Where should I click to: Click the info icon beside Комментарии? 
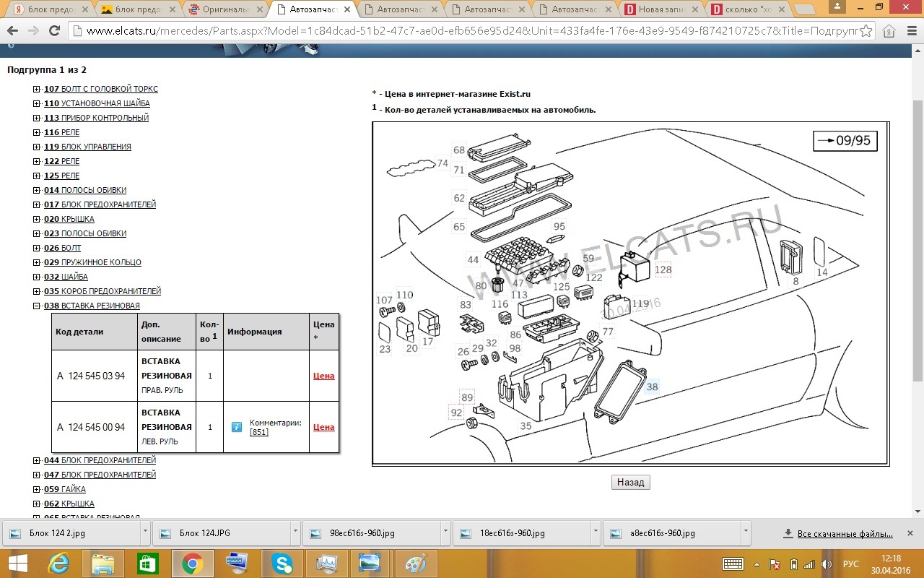tap(236, 427)
